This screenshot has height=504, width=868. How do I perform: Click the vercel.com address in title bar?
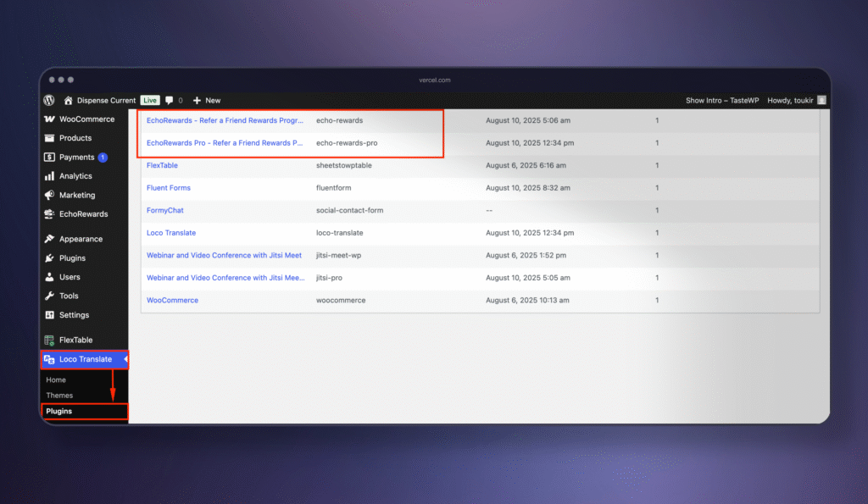click(435, 80)
